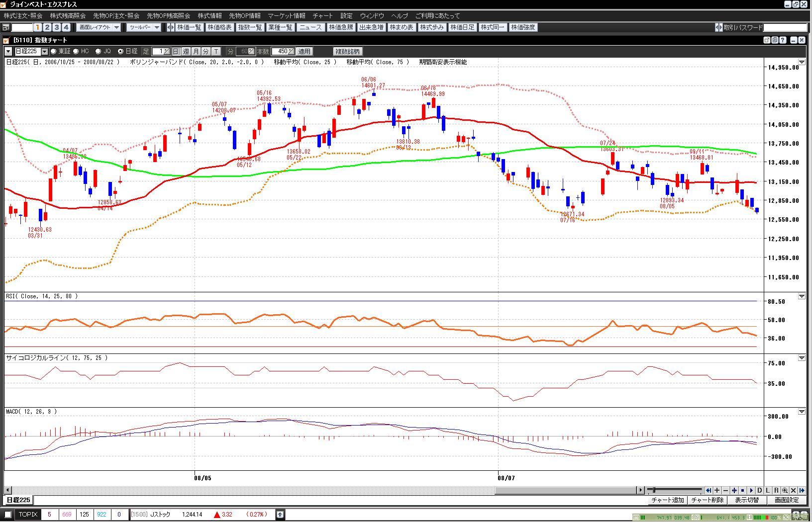Click the magnifier zoom icon
Image resolution: width=812 pixels, height=522 pixels.
coord(785,490)
